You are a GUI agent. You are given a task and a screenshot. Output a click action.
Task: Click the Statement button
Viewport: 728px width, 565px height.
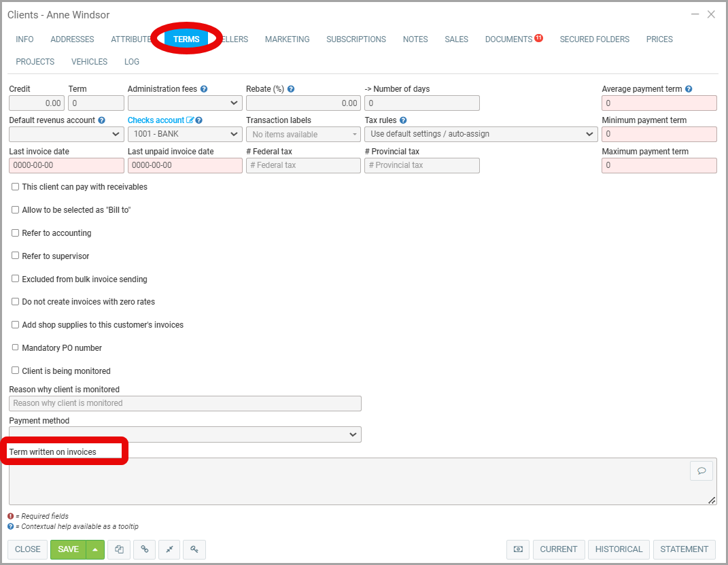pos(684,549)
